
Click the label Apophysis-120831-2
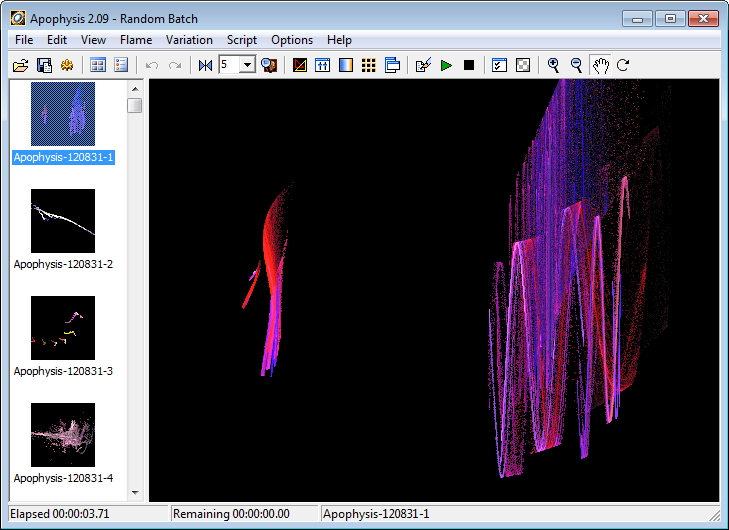pyautogui.click(x=63, y=264)
